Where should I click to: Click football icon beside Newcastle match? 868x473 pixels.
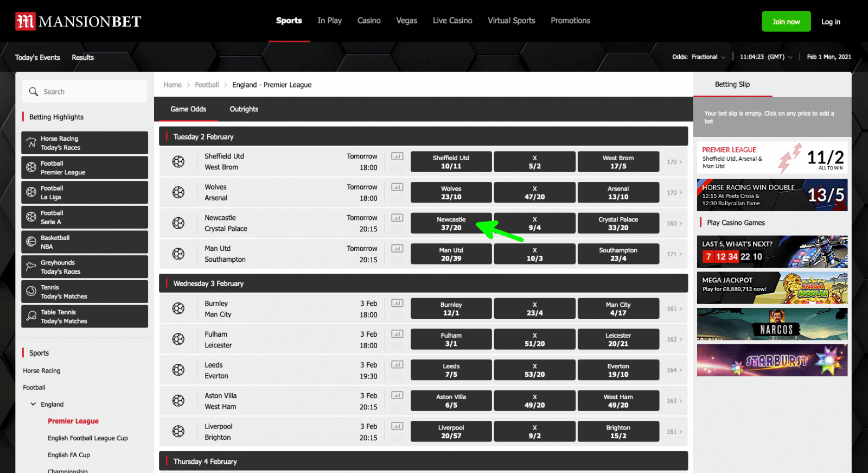pos(178,223)
